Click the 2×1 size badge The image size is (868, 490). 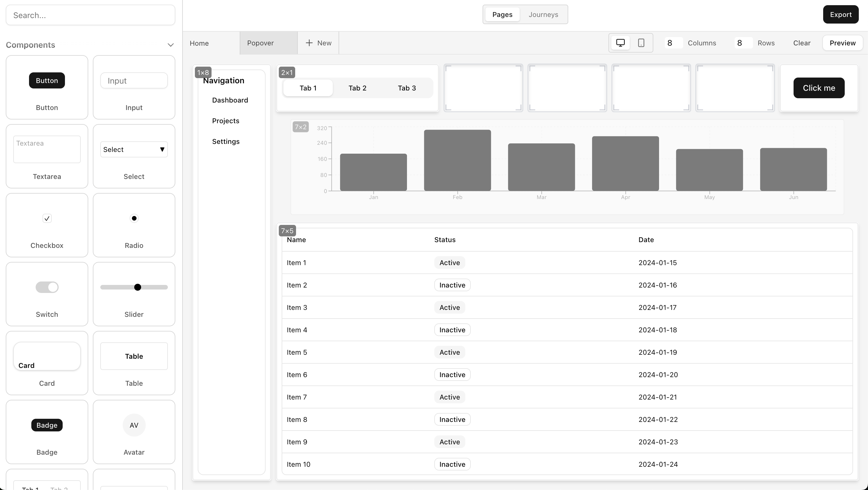(x=287, y=72)
